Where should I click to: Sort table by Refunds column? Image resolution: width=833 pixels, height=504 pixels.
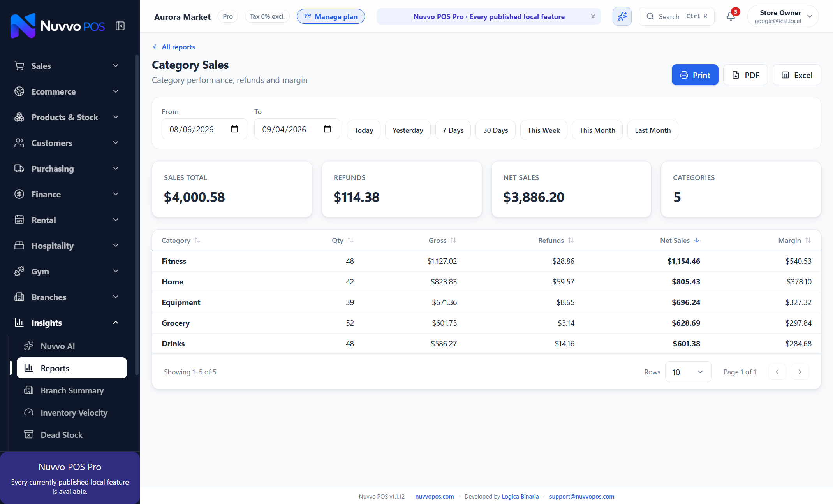(x=556, y=241)
